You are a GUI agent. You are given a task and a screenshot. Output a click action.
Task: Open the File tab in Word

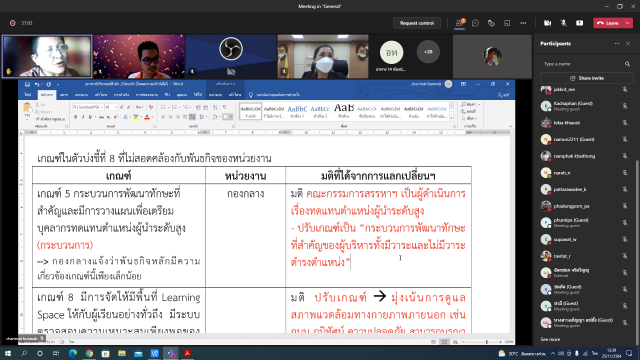[x=28, y=95]
